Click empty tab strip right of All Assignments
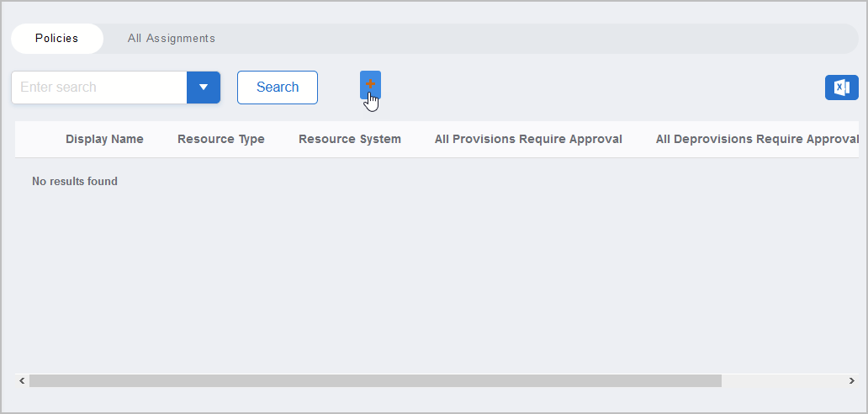868x414 pixels. click(x=538, y=39)
